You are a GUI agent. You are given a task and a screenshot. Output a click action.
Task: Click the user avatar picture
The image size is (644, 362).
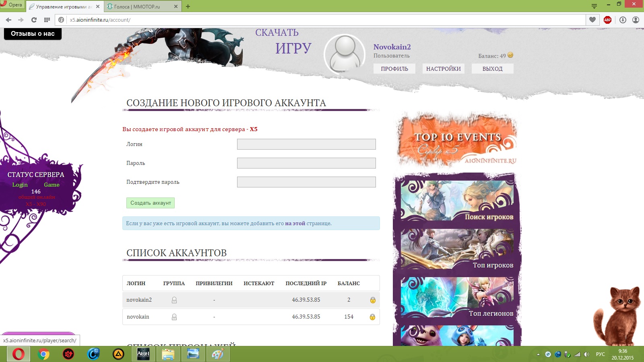tap(345, 54)
